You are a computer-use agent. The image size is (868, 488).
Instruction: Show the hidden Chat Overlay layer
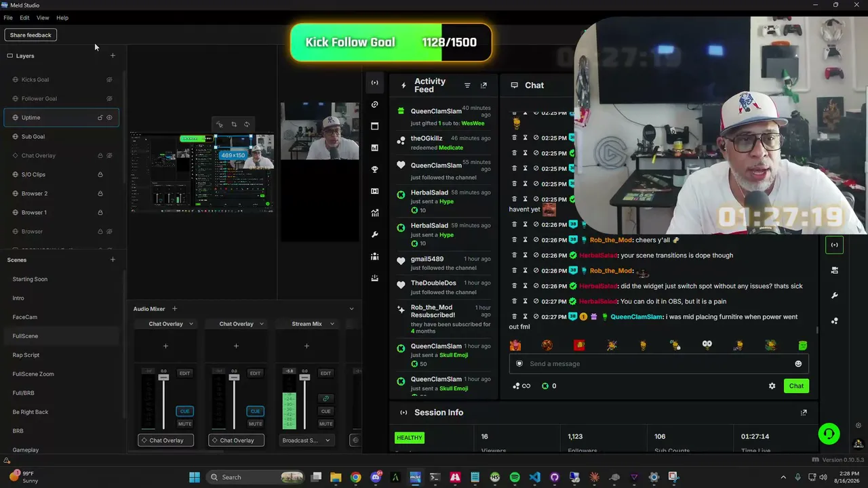(x=109, y=155)
